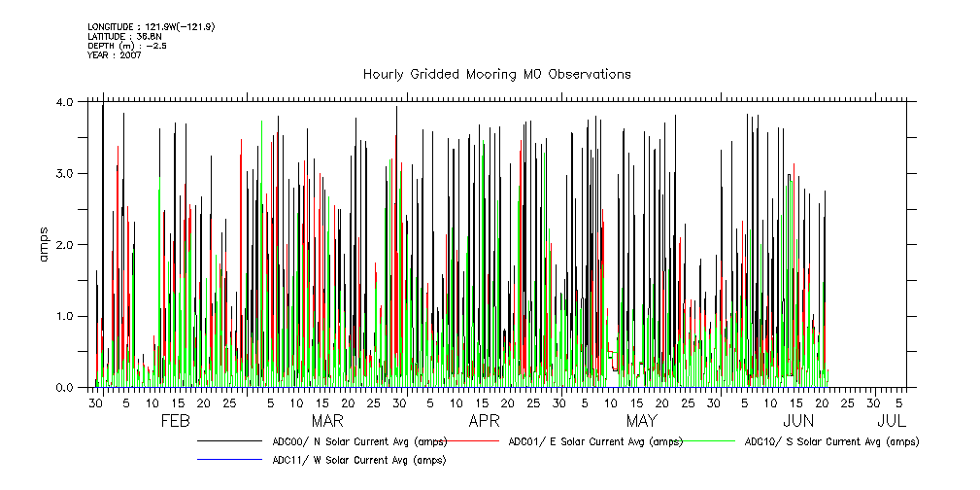Select the ADC00/ N Solar Current legend label
Image resolution: width=980 pixels, height=490 pixels.
pos(359,441)
